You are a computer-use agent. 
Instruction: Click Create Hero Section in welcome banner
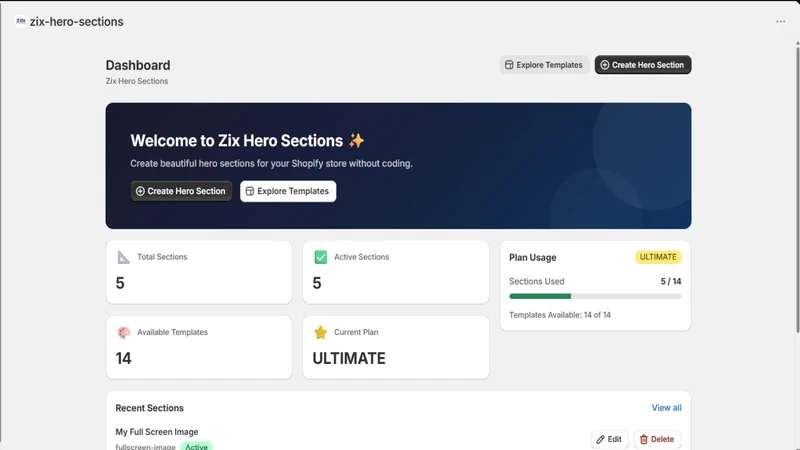coord(181,191)
